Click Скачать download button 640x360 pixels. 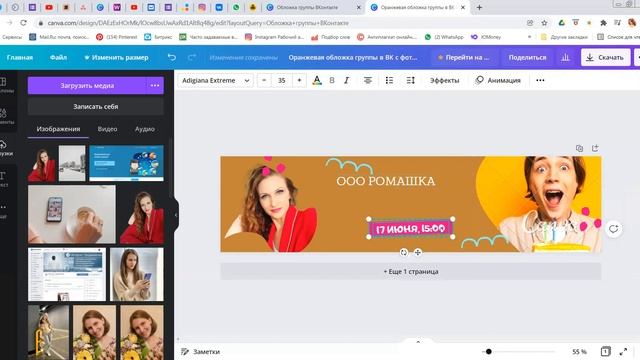(x=605, y=58)
